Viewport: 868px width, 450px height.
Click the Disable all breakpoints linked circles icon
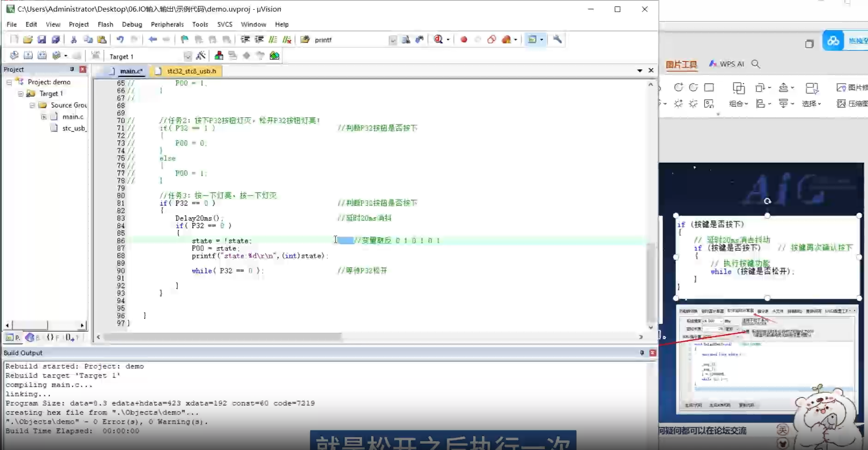492,40
